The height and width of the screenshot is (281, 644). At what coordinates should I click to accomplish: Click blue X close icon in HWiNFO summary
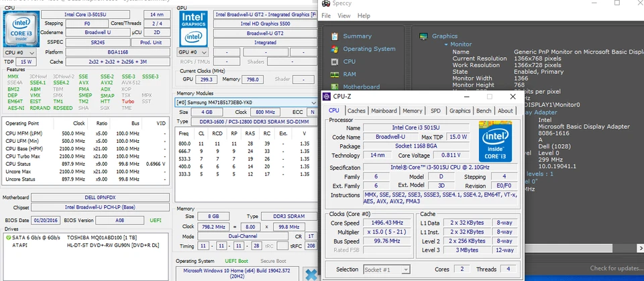coord(311,274)
